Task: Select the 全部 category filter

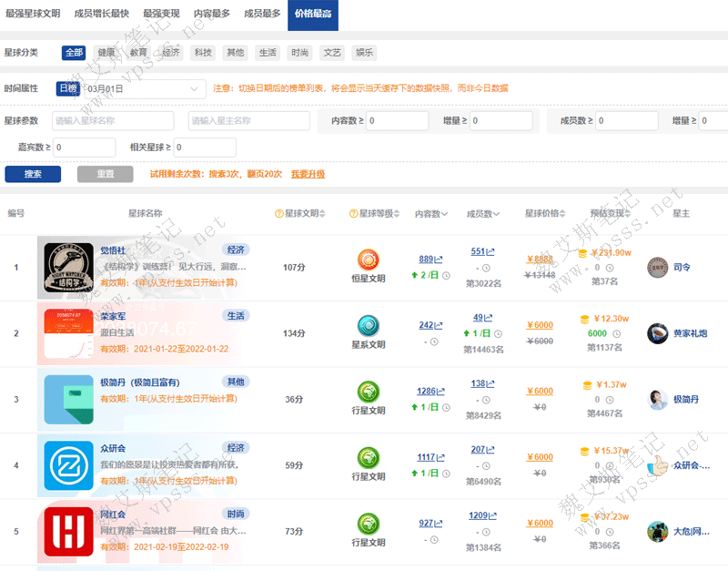Action: pyautogui.click(x=74, y=53)
